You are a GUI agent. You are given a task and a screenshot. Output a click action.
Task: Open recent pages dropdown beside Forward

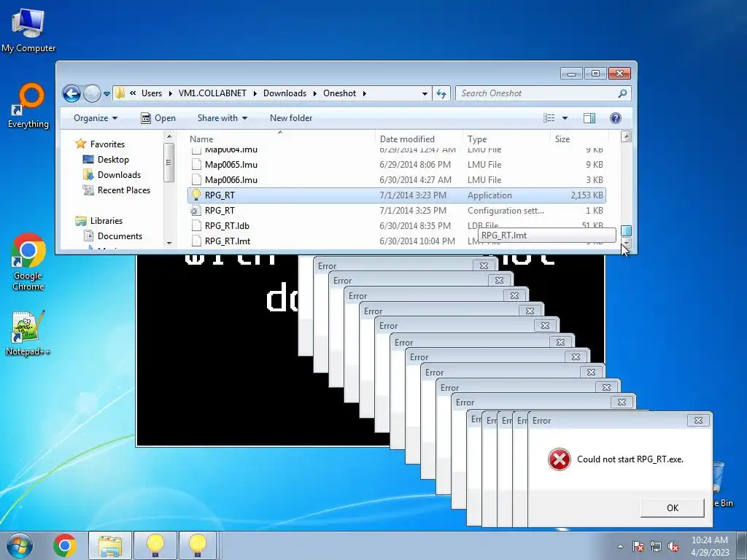107,94
